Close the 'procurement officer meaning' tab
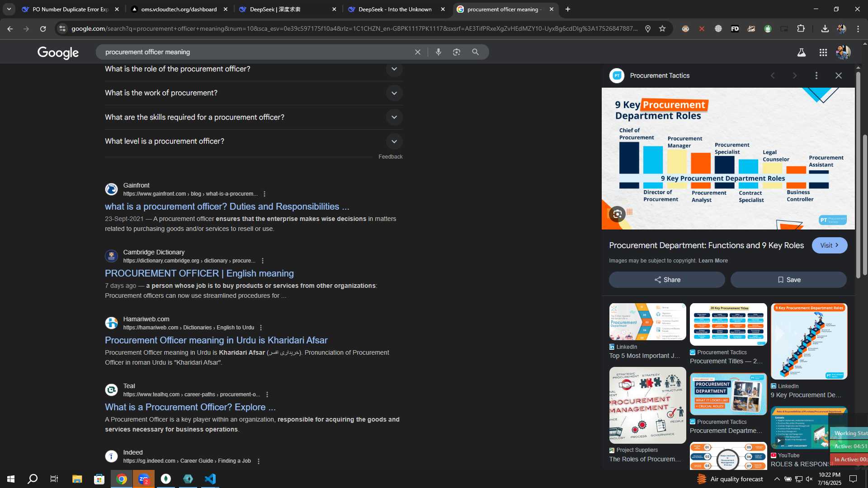Viewport: 868px width, 488px height. tap(552, 9)
